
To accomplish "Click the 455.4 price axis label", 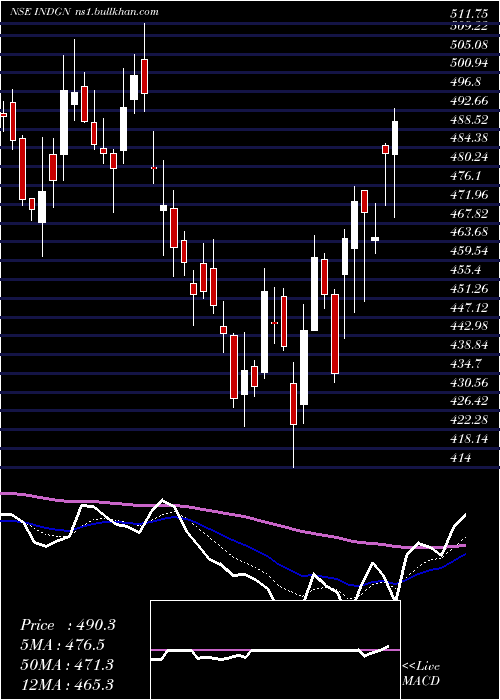I will coord(465,270).
